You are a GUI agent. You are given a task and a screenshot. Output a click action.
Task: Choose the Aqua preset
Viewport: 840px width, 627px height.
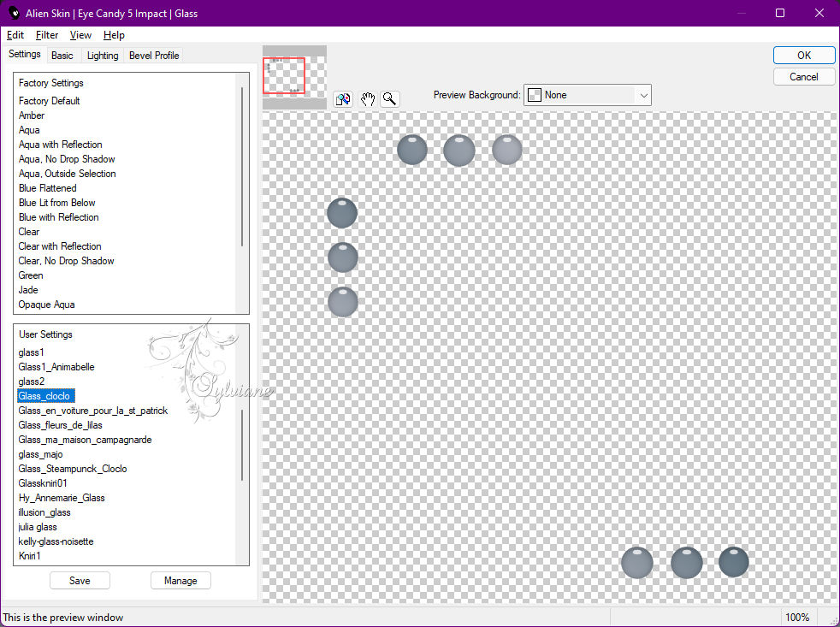29,130
